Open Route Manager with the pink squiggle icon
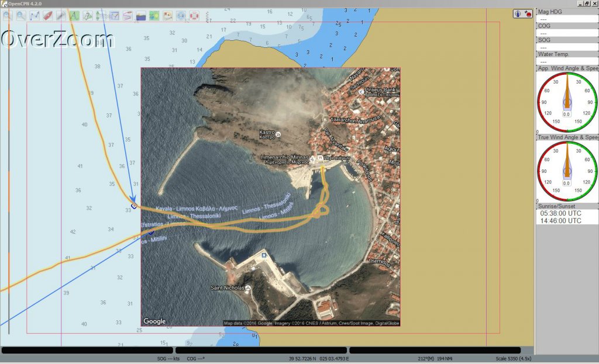 pyautogui.click(x=128, y=15)
